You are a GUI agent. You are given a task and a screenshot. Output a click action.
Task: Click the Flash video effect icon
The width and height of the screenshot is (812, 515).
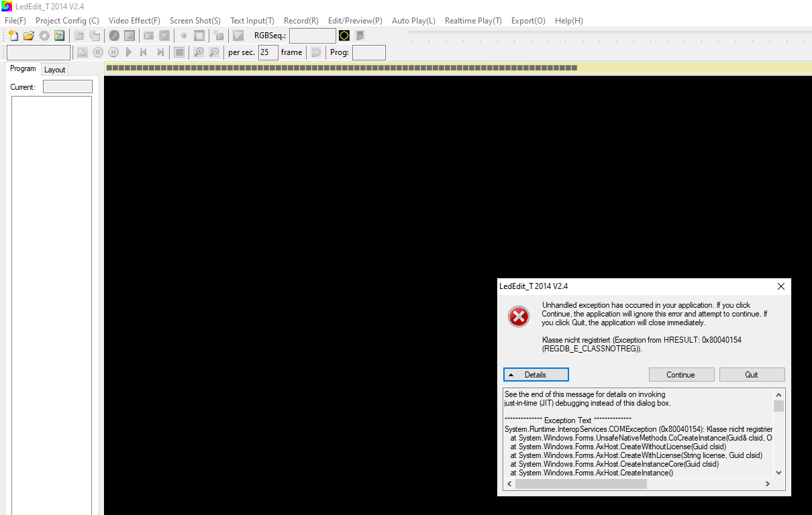coord(114,36)
